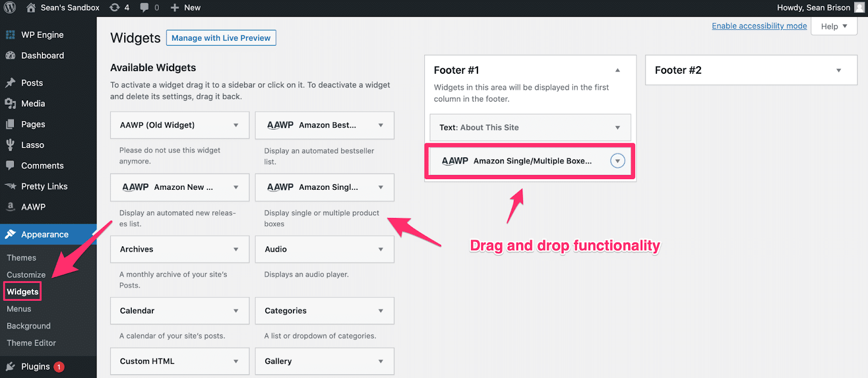868x378 pixels.
Task: Open the Background submenu item
Action: pos(29,326)
